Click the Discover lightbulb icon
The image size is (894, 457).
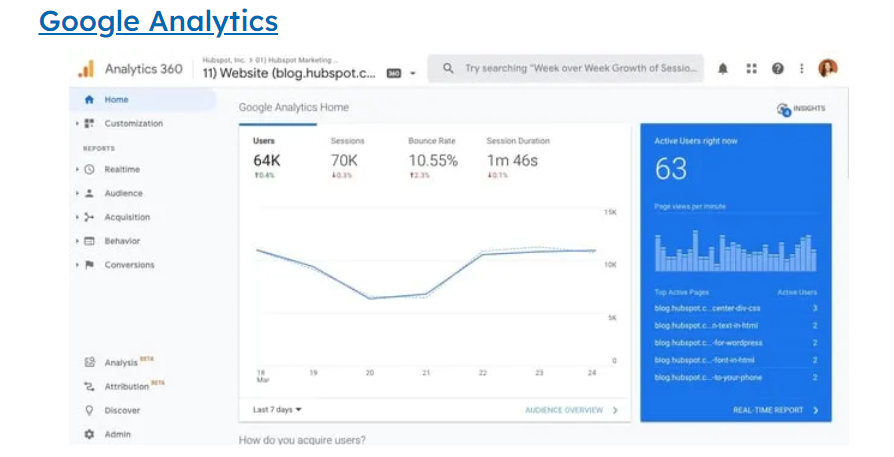click(90, 411)
